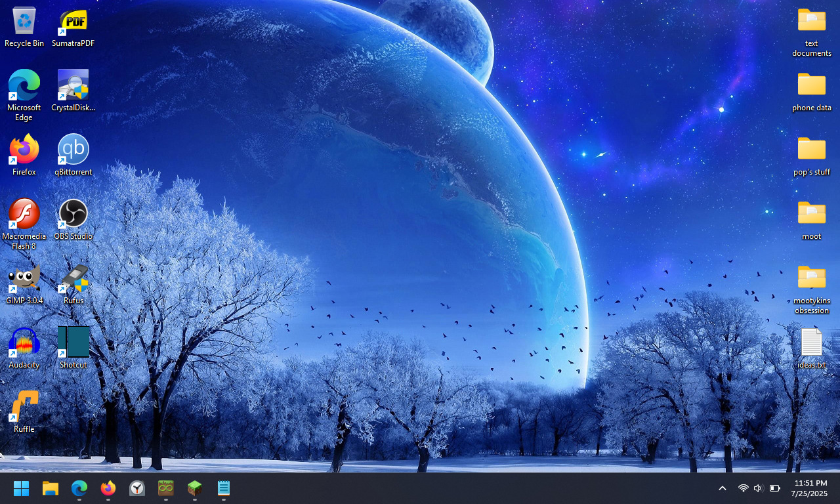The width and height of the screenshot is (840, 504).
Task: Open the Notepad icon in the taskbar
Action: [x=224, y=488]
